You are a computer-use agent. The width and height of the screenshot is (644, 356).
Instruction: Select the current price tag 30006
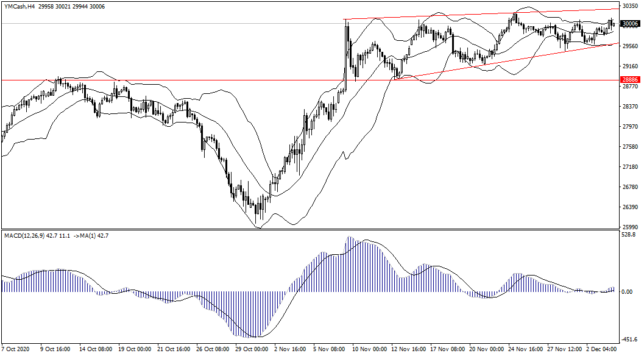click(630, 24)
